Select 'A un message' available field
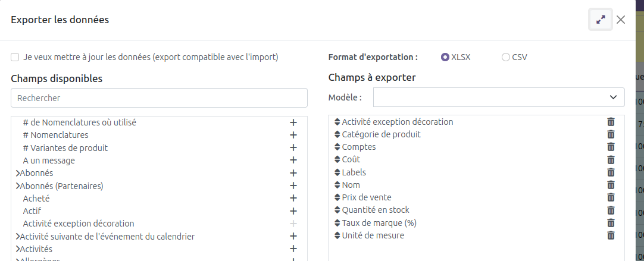The image size is (644, 261). pos(49,161)
